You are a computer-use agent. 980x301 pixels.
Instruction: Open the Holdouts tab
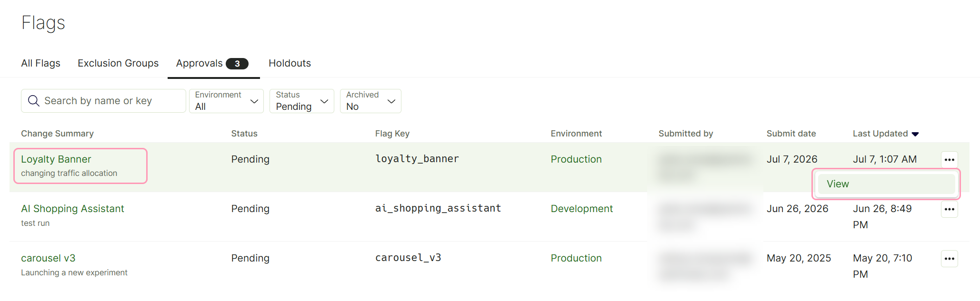point(290,63)
